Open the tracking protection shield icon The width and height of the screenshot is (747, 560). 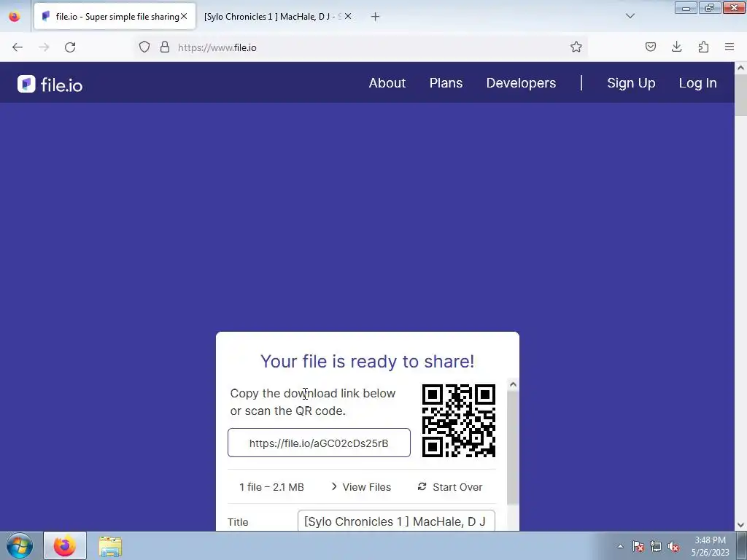click(144, 47)
